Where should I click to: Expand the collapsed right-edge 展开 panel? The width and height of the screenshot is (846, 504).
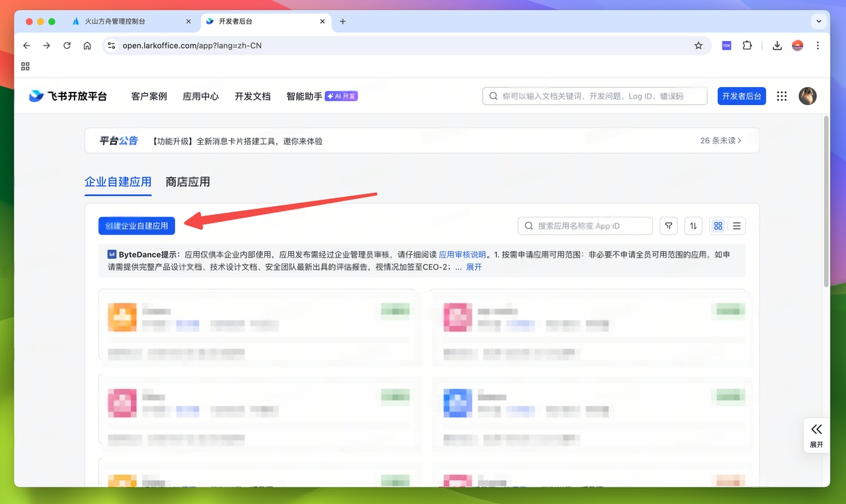816,435
